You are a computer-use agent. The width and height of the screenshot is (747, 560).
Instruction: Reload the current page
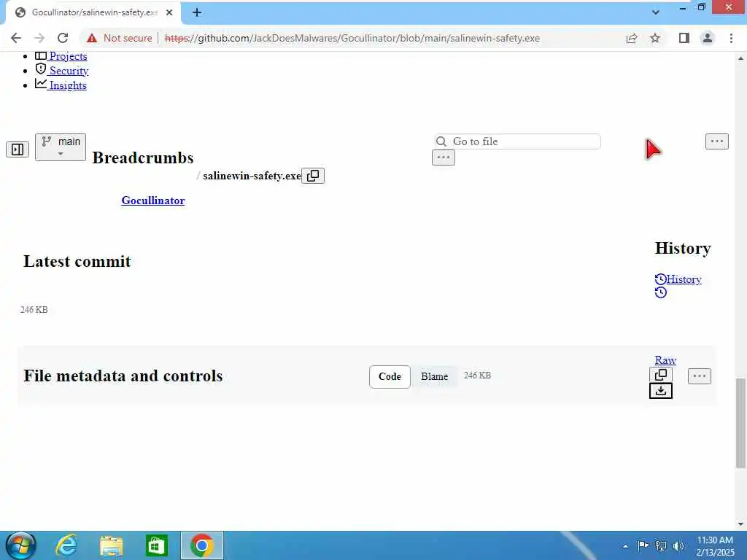[63, 38]
